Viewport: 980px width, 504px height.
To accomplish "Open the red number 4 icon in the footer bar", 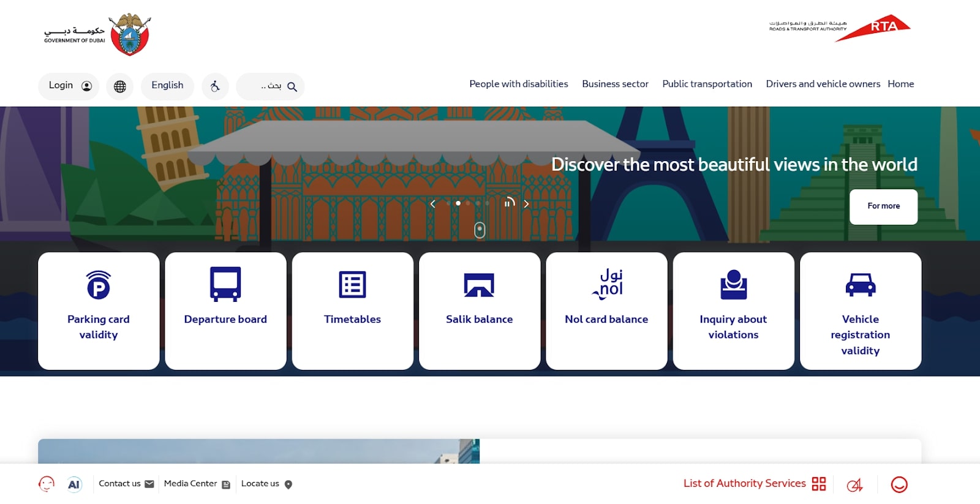I will coord(855,485).
